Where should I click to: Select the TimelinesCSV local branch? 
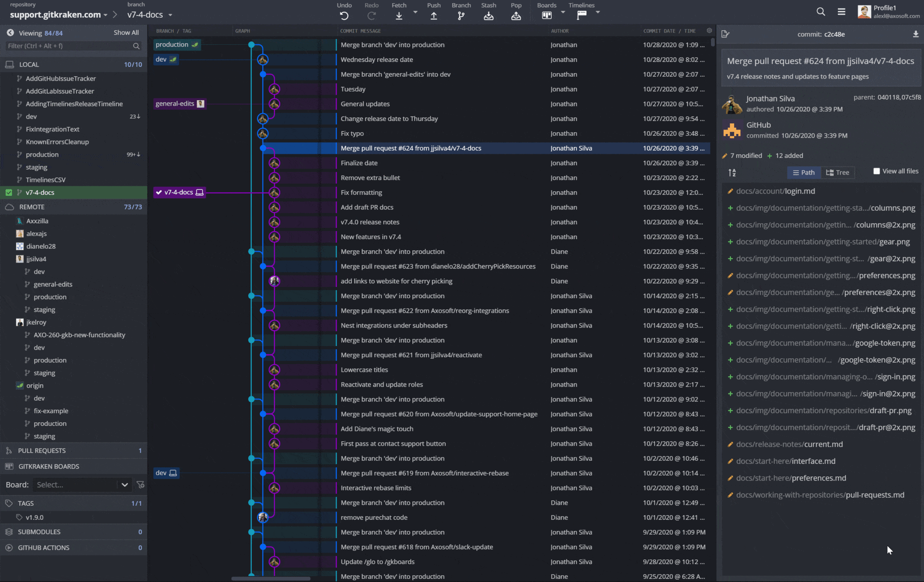pos(74,180)
